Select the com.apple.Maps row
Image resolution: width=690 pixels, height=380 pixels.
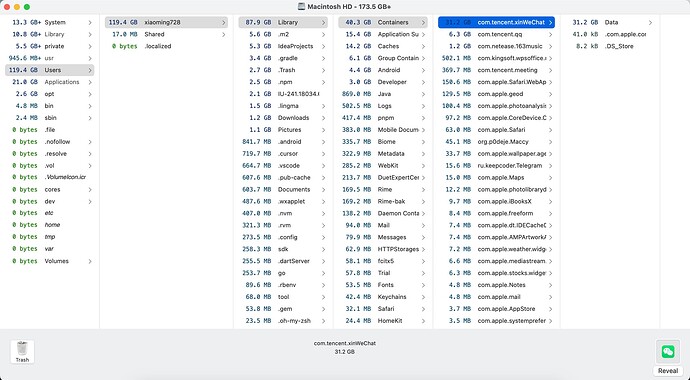[x=496, y=178]
